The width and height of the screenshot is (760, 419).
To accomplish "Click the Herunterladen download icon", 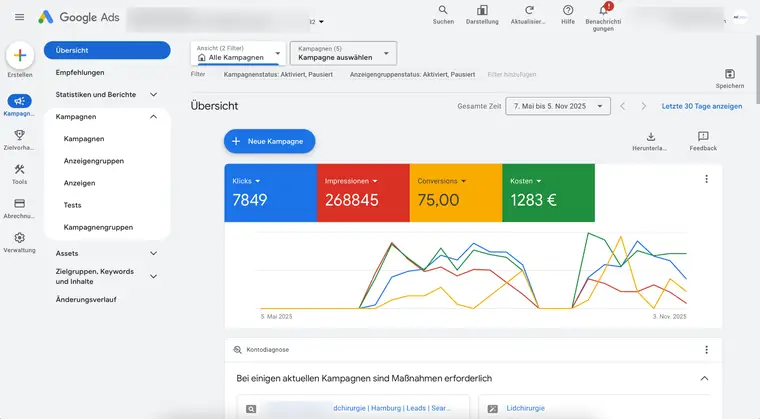I will [651, 136].
